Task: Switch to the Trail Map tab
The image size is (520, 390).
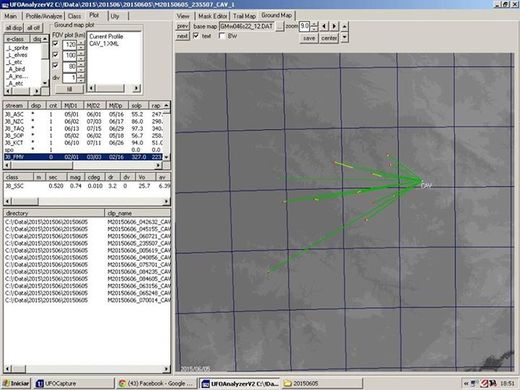Action: (244, 16)
